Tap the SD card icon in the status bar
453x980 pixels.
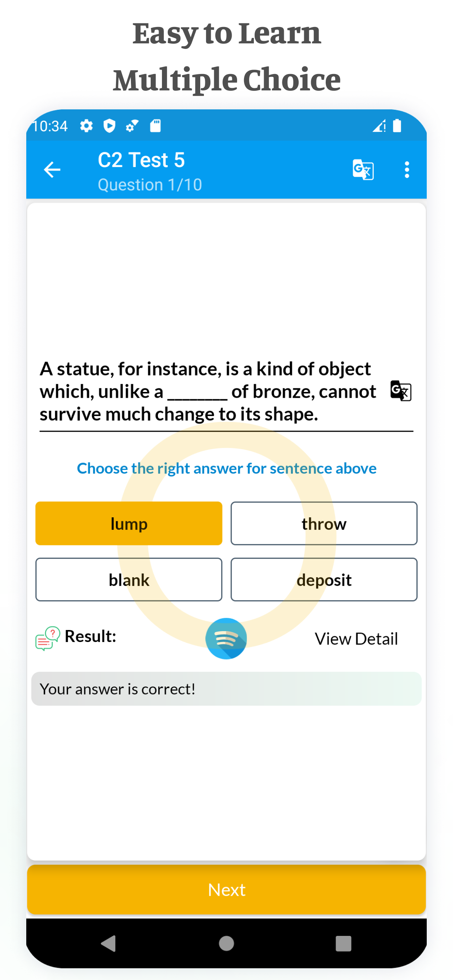[x=156, y=126]
